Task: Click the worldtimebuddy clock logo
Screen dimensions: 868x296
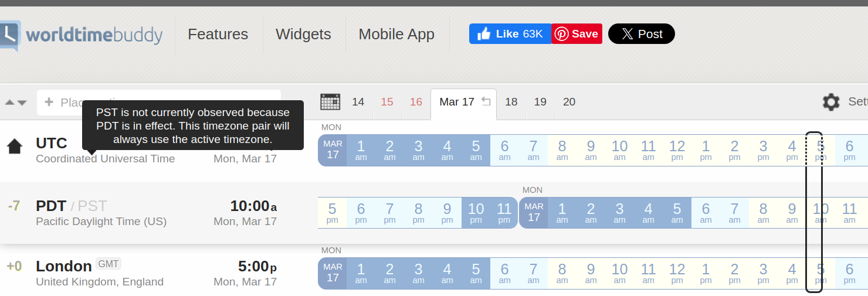Action: click(x=10, y=34)
